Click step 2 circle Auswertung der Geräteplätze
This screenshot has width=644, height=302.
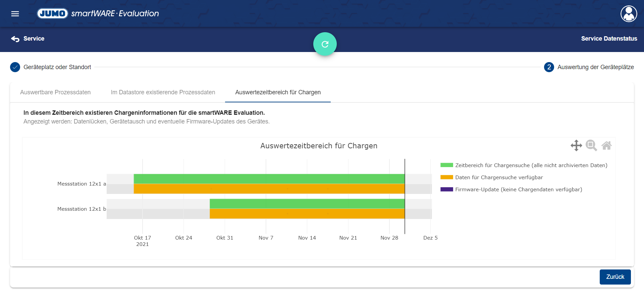[549, 67]
